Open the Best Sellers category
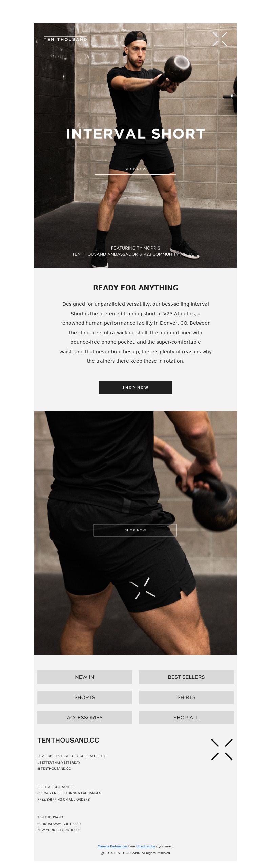 pyautogui.click(x=186, y=677)
